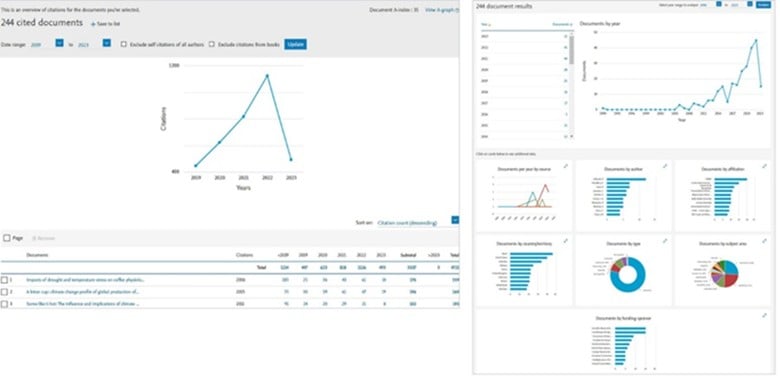Viewport: 780px width, 385px height.
Task: Expand the Documents by funding sponsor chart
Action: [x=764, y=315]
